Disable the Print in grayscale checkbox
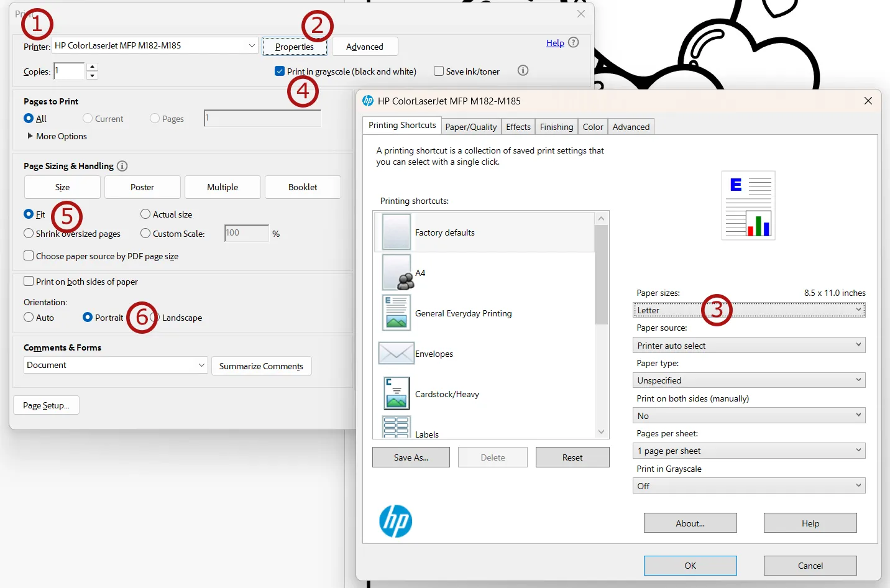The height and width of the screenshot is (588, 890). pyautogui.click(x=280, y=71)
